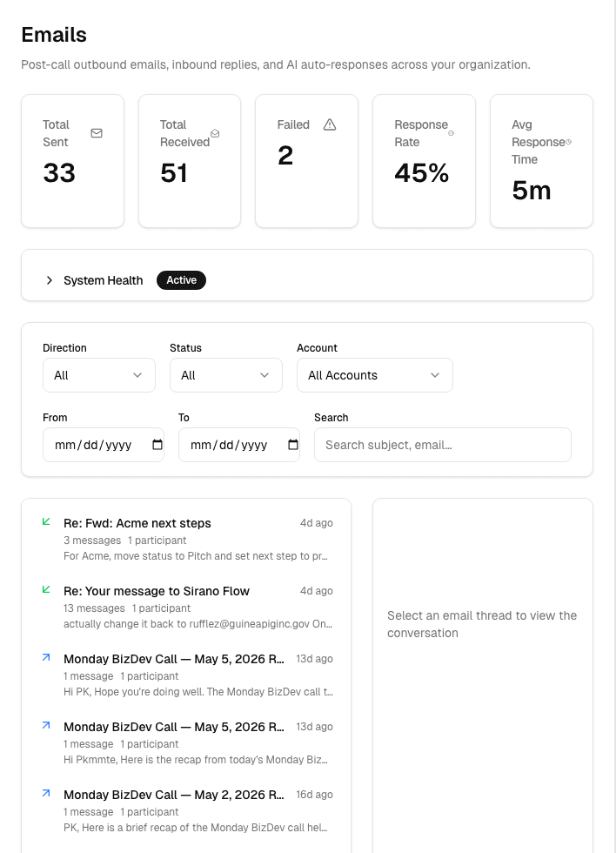Screen dimensions: 616x853
Task: Open the Status filter dropdown
Action: [226, 375]
